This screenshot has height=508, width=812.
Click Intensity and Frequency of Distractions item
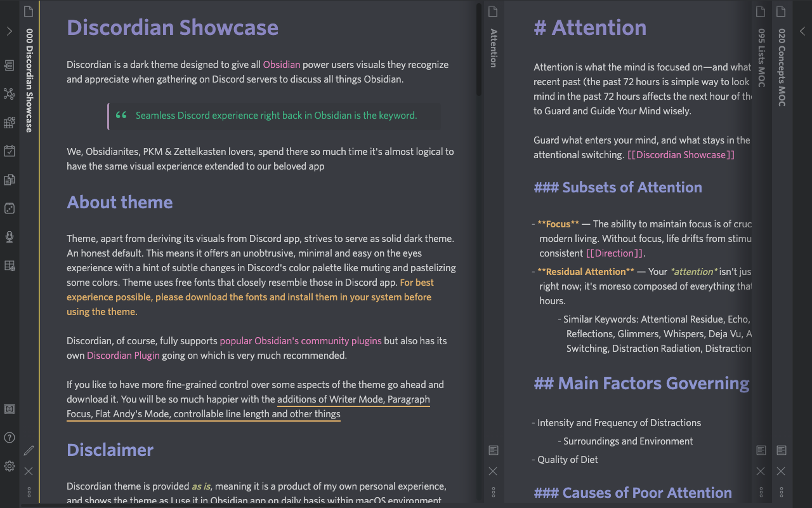click(x=619, y=423)
